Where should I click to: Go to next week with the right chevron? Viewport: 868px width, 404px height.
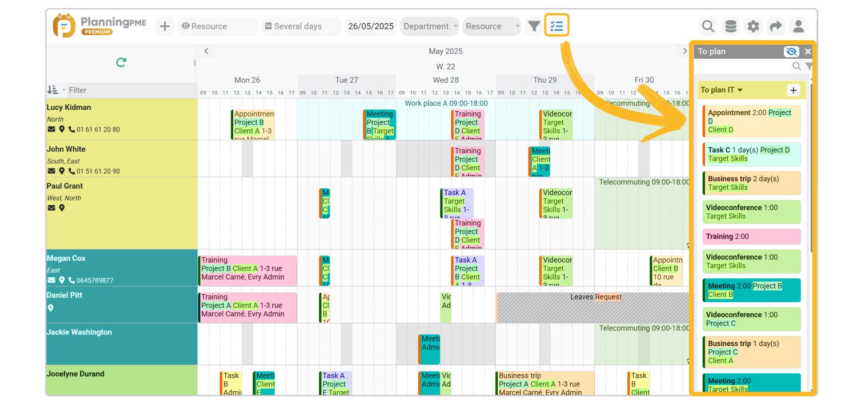click(685, 51)
